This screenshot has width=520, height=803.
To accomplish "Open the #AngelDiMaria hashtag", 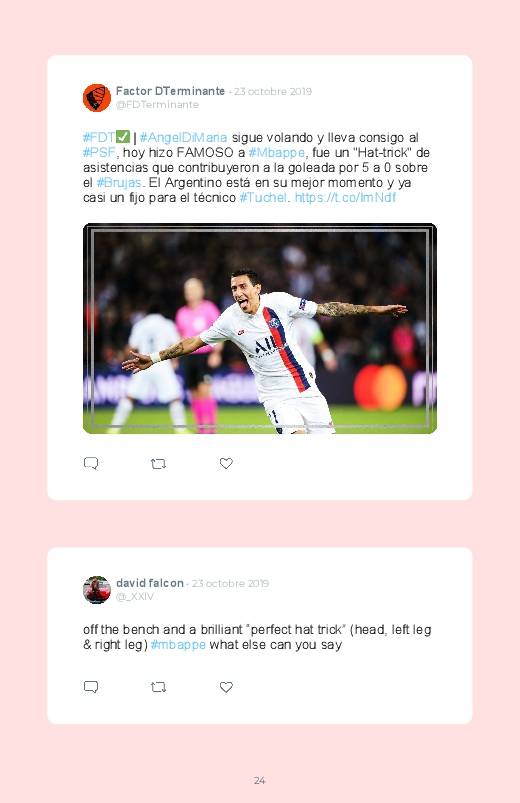I will click(x=183, y=138).
